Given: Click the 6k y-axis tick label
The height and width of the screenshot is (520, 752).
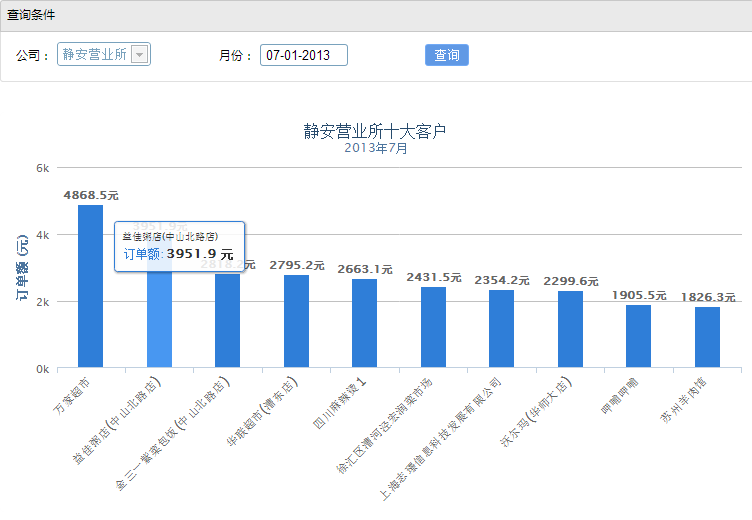Looking at the screenshot, I should pos(42,168).
